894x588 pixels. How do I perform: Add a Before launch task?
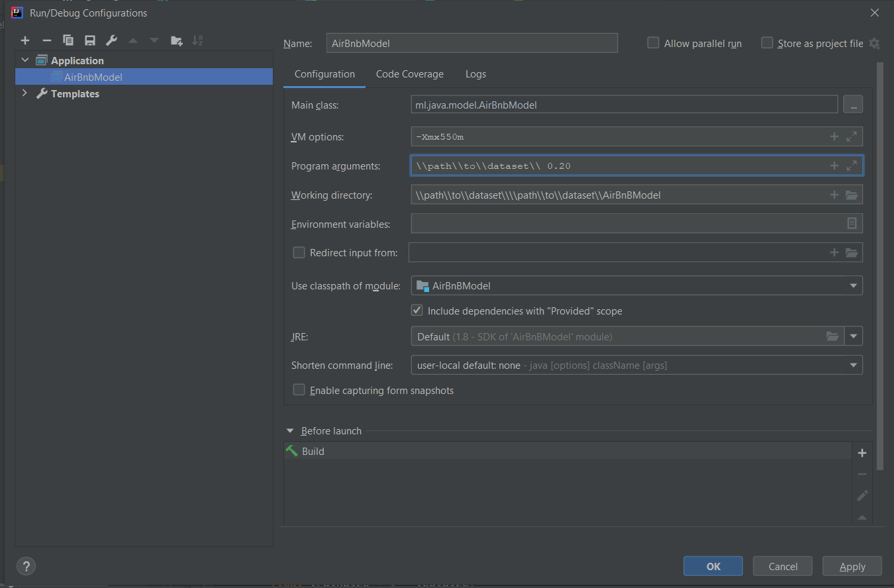click(x=862, y=453)
